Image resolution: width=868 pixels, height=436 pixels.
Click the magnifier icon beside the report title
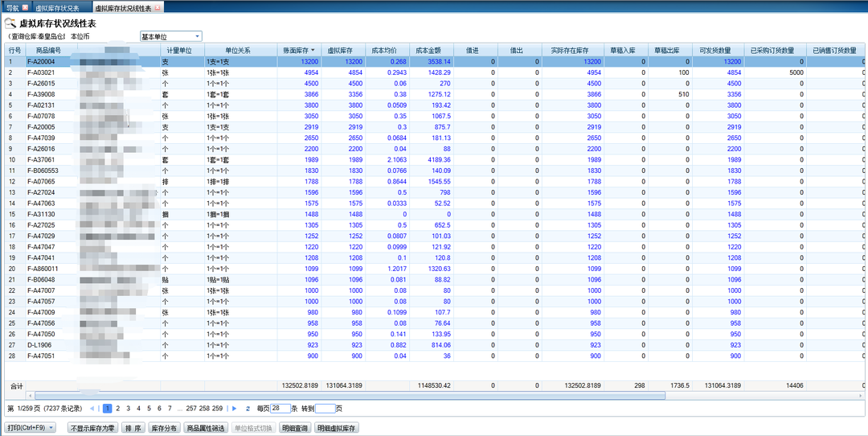[x=11, y=23]
